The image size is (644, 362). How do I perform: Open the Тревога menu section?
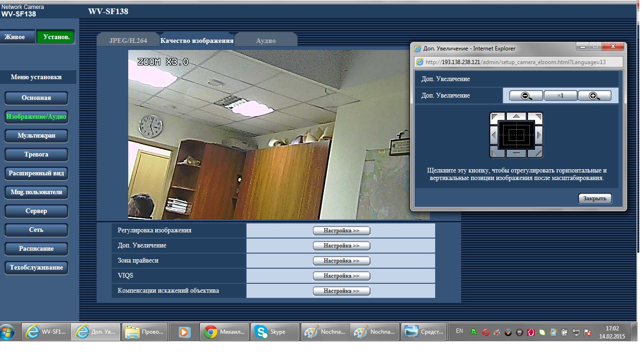pos(36,155)
